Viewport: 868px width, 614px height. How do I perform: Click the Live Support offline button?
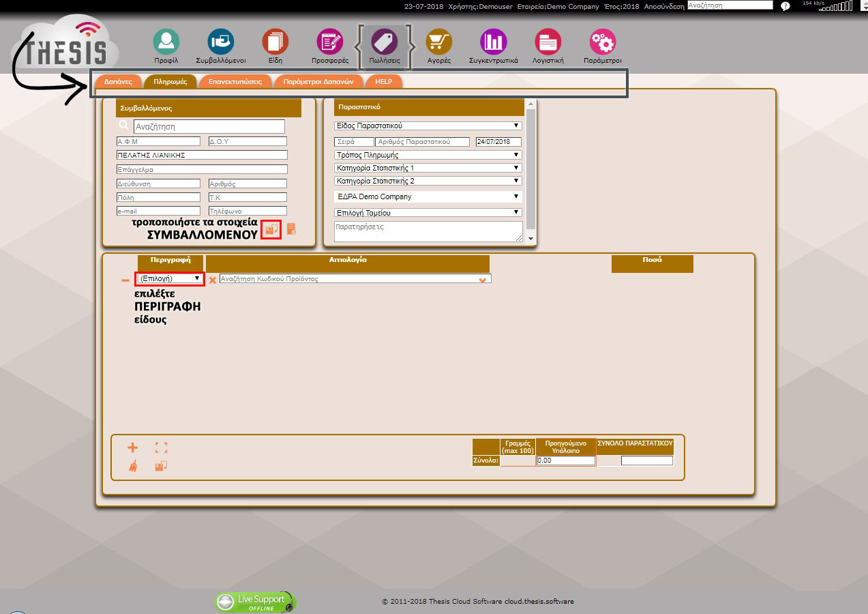256,602
